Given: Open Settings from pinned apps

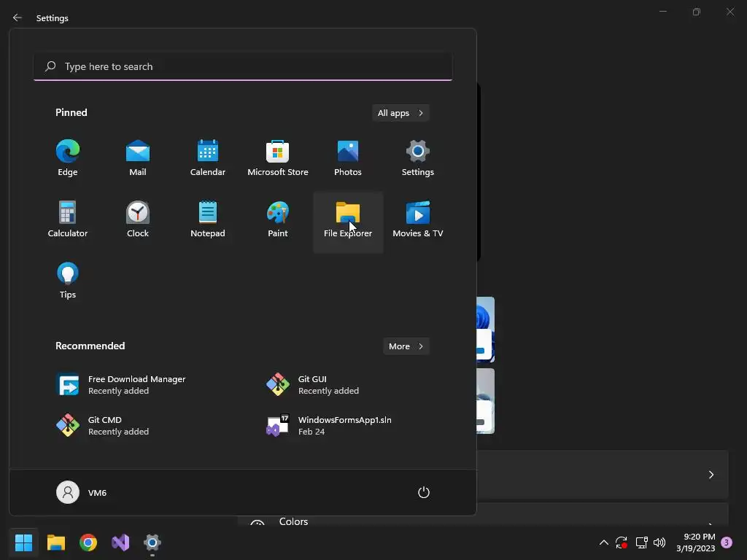Looking at the screenshot, I should [418, 158].
